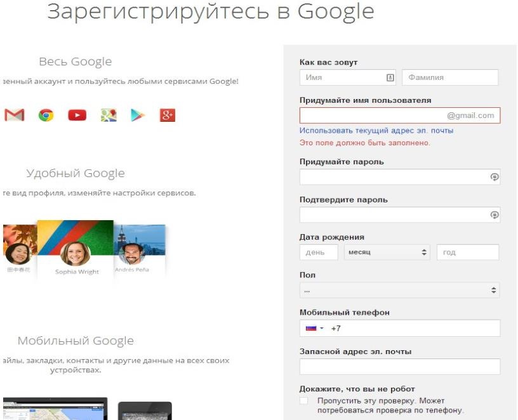Click the день birth date field
518x420 pixels.
click(x=319, y=252)
